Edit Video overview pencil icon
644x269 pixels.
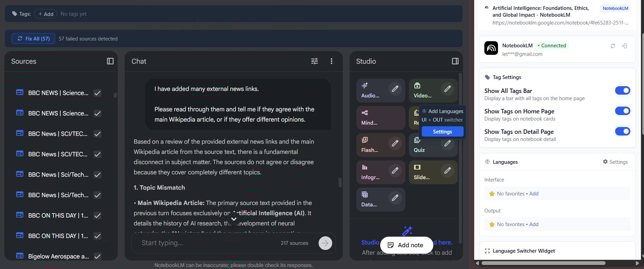447,89
